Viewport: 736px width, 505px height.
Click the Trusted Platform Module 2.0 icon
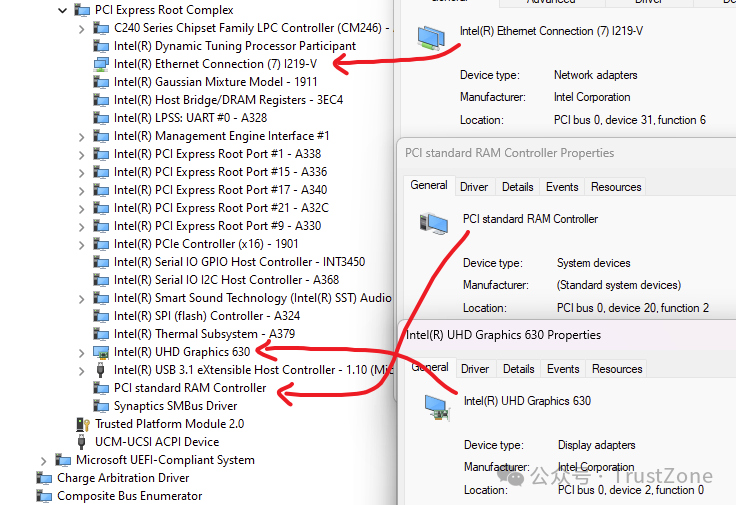[x=83, y=424]
